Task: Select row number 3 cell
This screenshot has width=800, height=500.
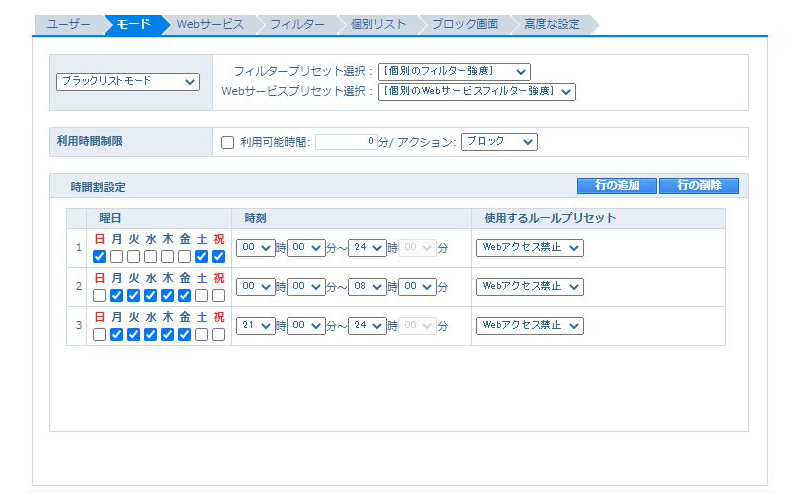Action: [x=77, y=326]
